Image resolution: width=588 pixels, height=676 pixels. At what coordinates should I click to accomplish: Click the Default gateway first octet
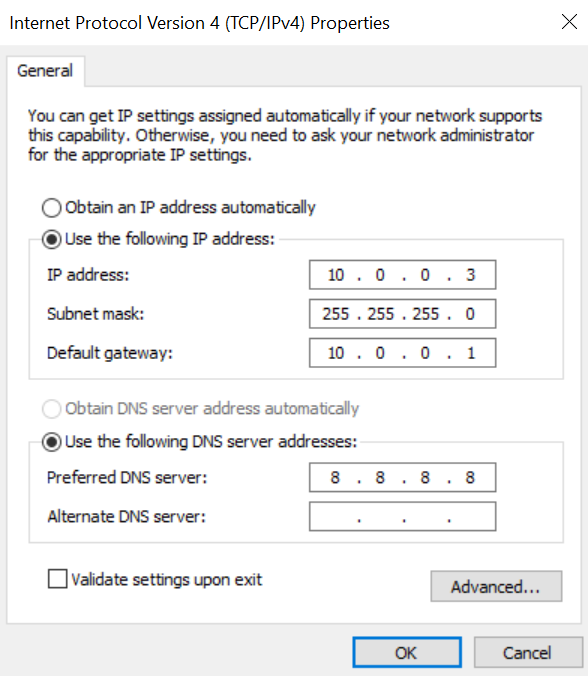point(336,353)
